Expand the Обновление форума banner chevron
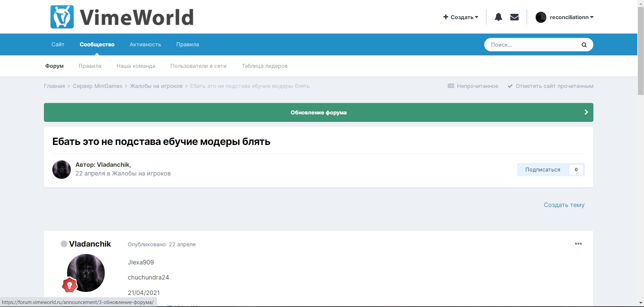Screen dimensions: 644x307 coord(586,112)
